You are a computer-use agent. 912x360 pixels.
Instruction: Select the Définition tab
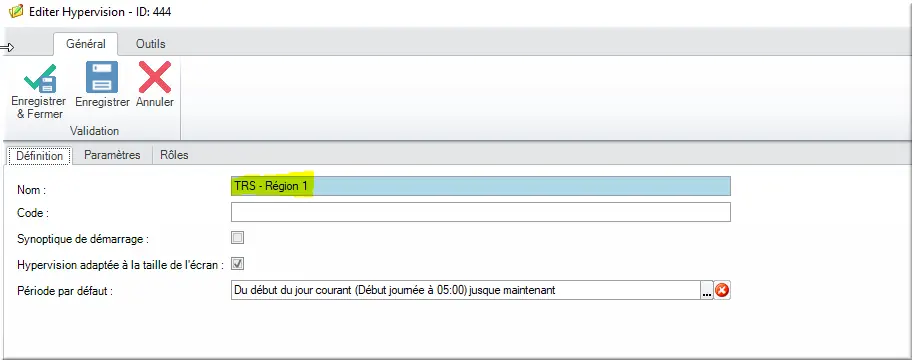pyautogui.click(x=40, y=156)
